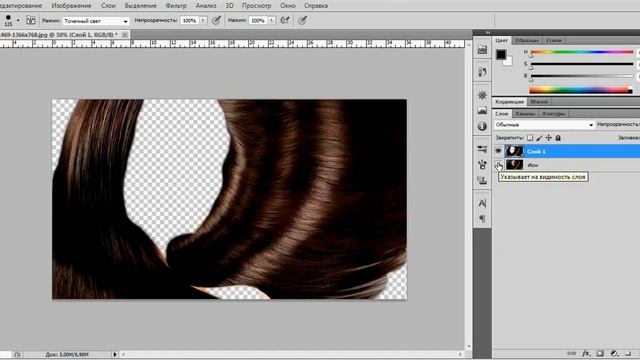Click the Нажим 100% field

[258, 20]
